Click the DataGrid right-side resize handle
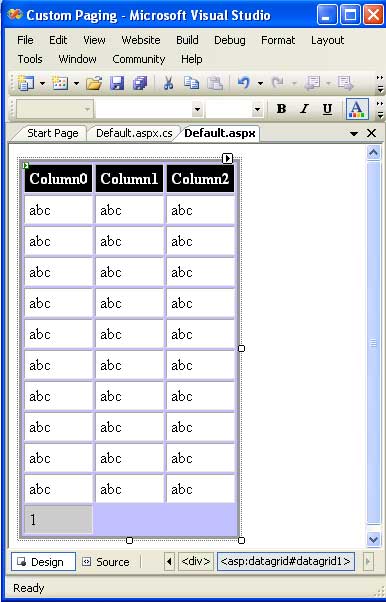This screenshot has width=386, height=602. 241,349
